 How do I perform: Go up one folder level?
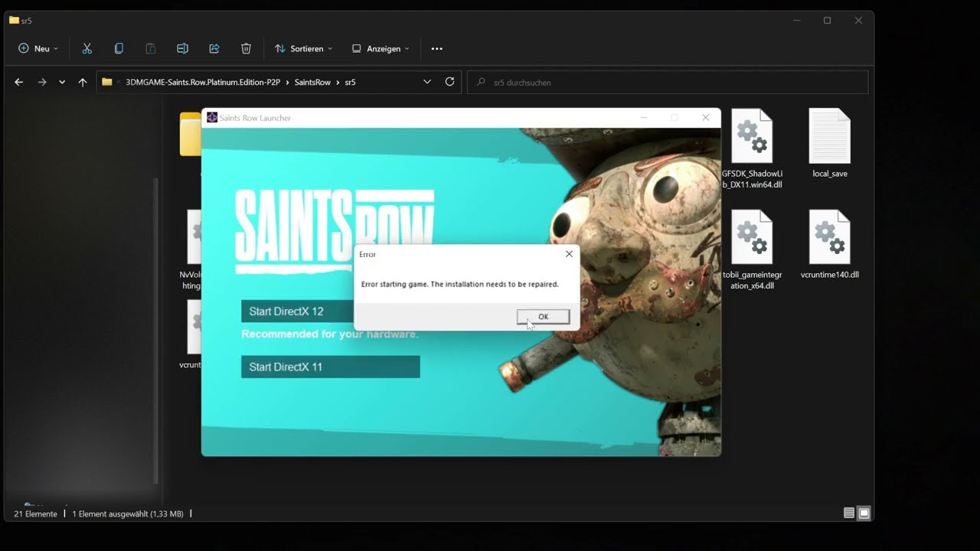83,82
